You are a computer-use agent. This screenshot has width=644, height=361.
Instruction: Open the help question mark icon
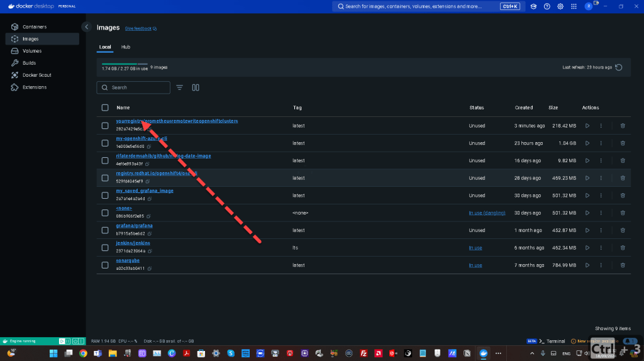pos(547,6)
